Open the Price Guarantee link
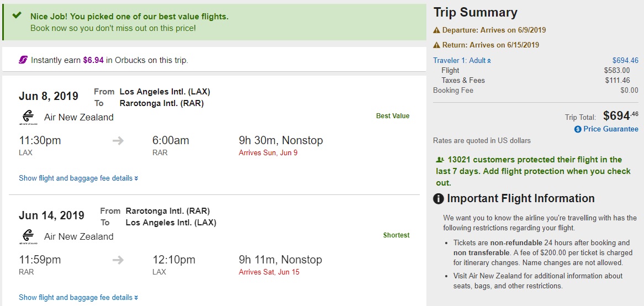The width and height of the screenshot is (644, 306). click(x=611, y=129)
